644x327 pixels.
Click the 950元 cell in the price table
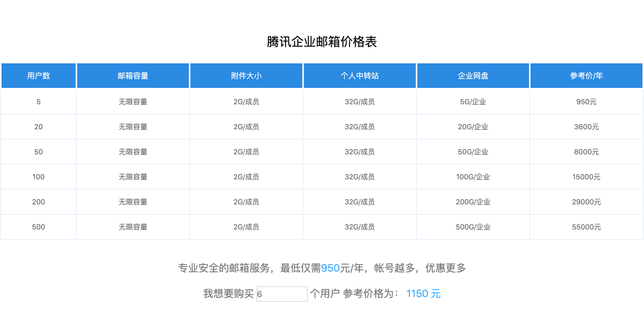click(586, 102)
